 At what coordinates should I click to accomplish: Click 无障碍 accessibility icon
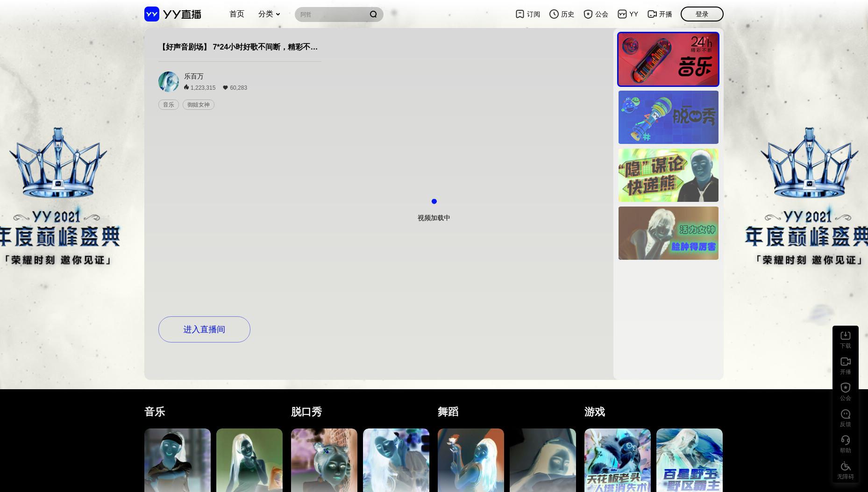pos(846,466)
